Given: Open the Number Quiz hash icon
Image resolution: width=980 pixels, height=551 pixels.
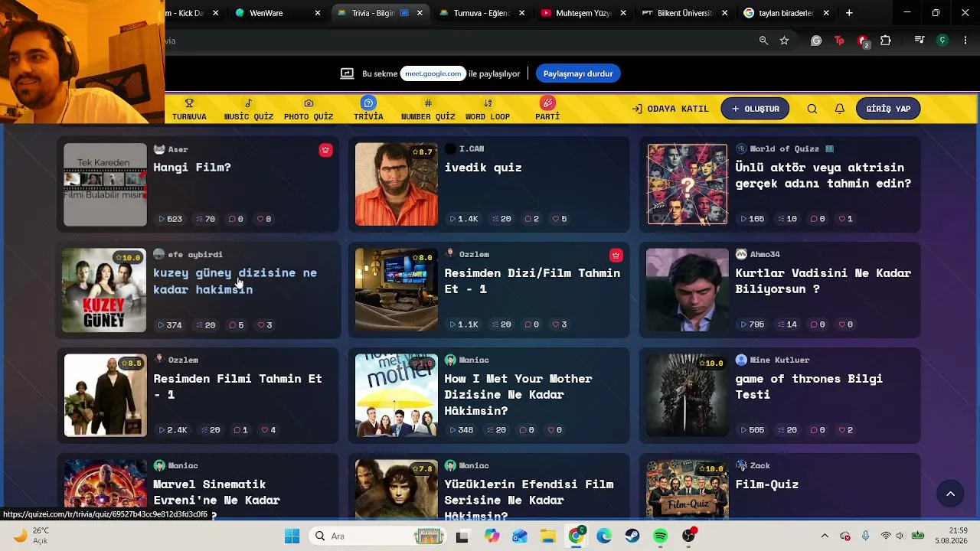Looking at the screenshot, I should pos(428,103).
